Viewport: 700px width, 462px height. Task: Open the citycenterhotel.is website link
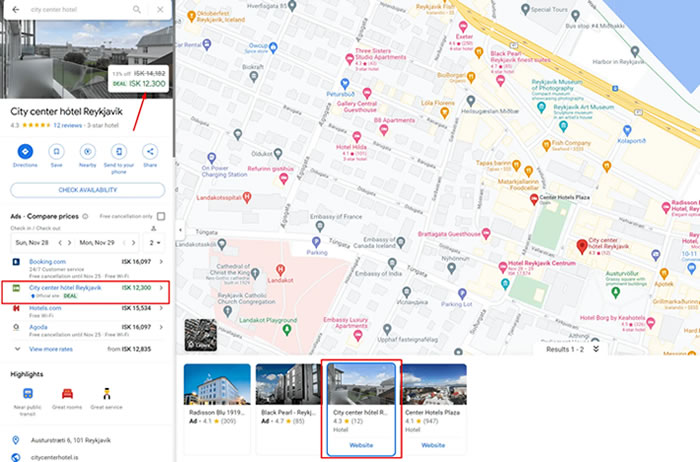[54, 458]
